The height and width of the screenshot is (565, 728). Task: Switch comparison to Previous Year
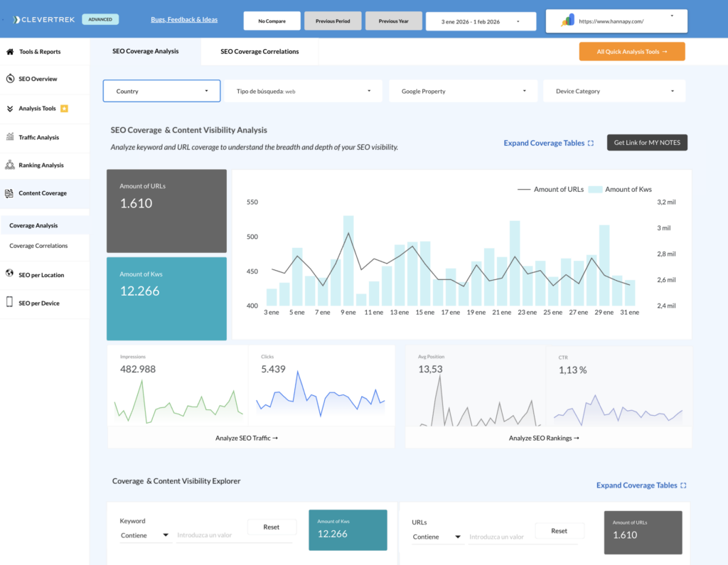(393, 21)
